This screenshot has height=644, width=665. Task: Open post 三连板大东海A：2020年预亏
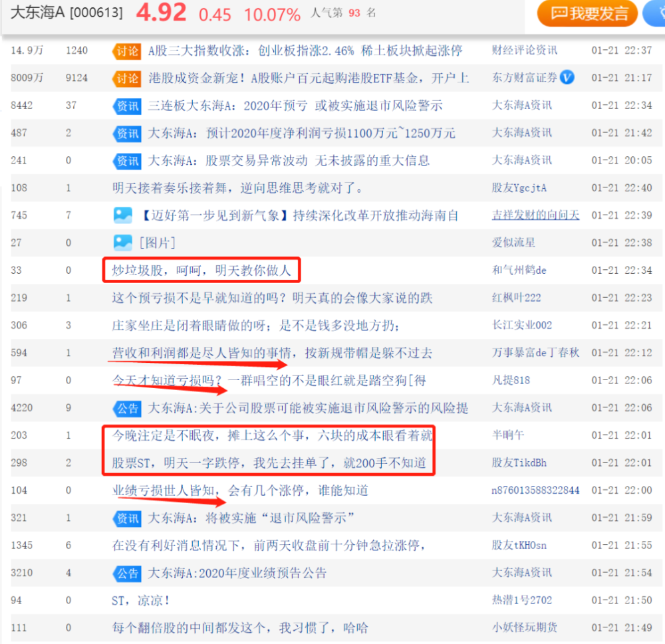pos(295,106)
